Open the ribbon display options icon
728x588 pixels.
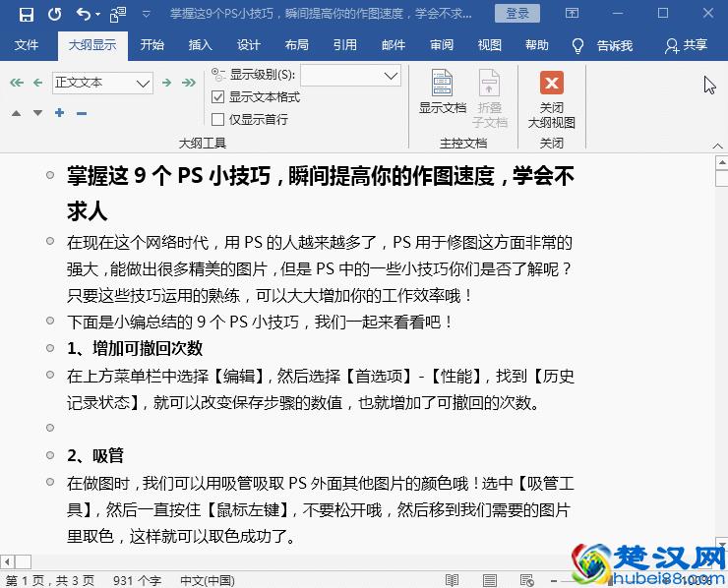[x=572, y=13]
